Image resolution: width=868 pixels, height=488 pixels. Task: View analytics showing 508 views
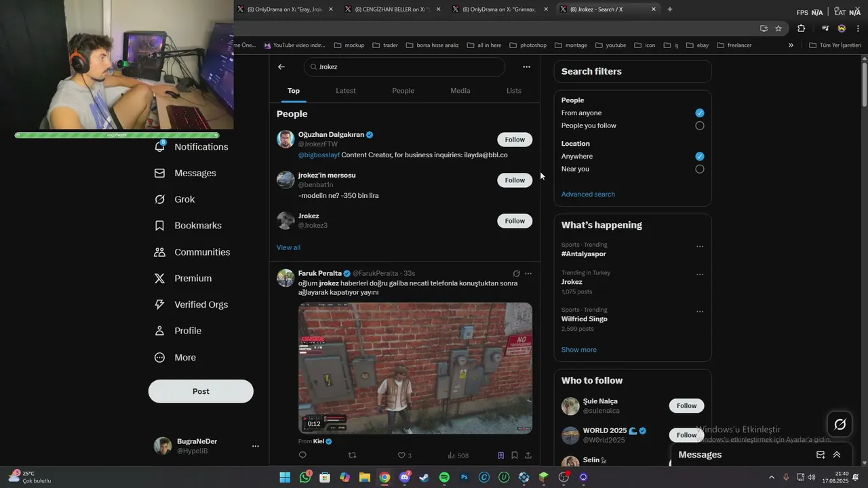pos(458,455)
